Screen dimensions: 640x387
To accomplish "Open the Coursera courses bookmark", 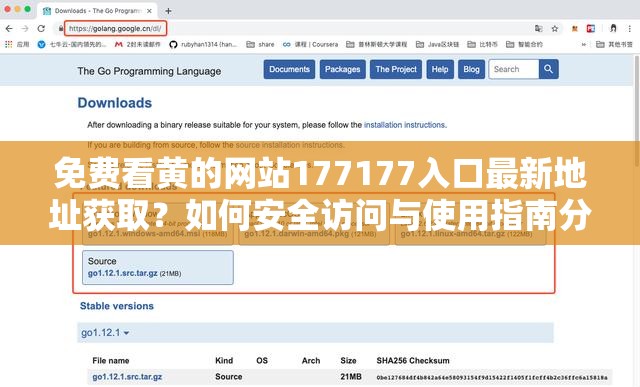I will coord(310,44).
